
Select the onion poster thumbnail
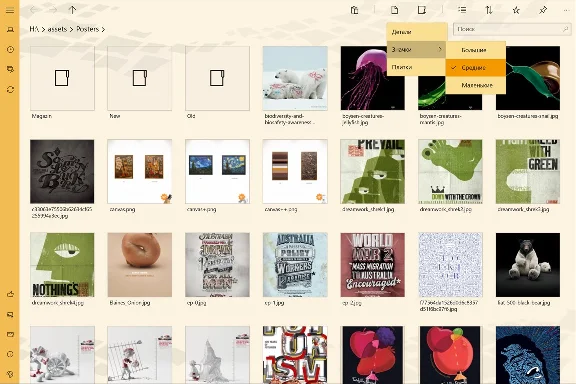[140, 265]
